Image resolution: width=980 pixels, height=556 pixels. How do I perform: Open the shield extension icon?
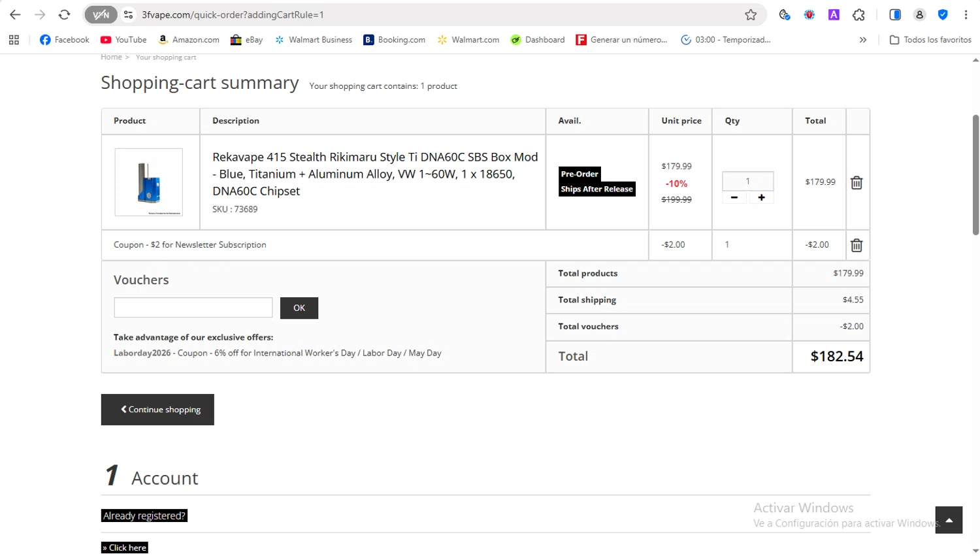(943, 14)
